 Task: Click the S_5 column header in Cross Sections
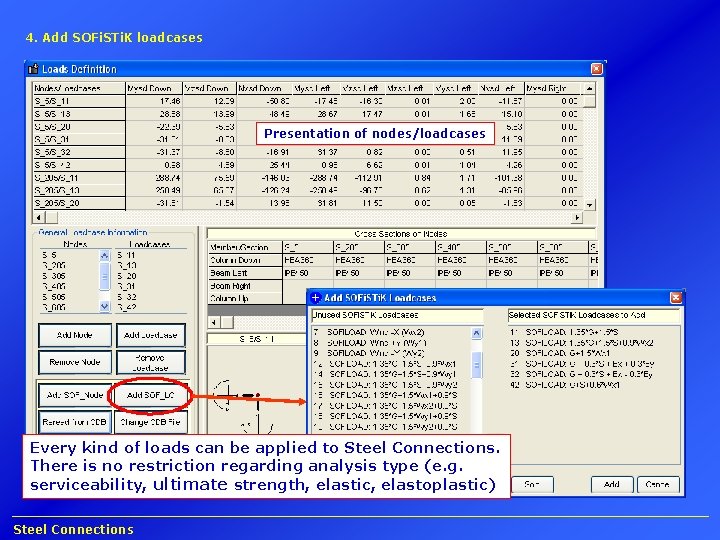point(308,248)
